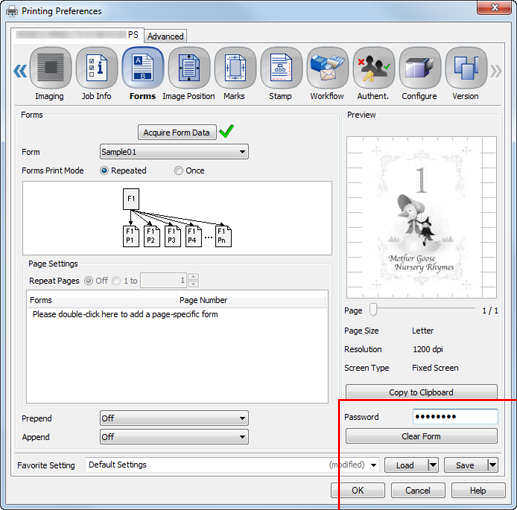Select the '1 to' Repeat Pages radio
The image size is (517, 510).
pyautogui.click(x=116, y=281)
